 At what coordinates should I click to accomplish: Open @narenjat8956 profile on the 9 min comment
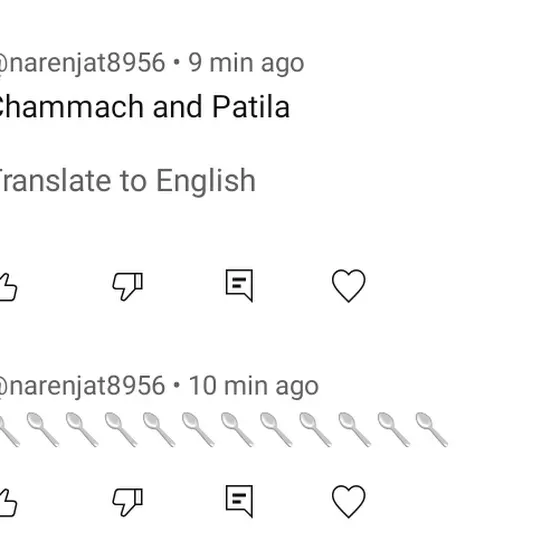[82, 63]
